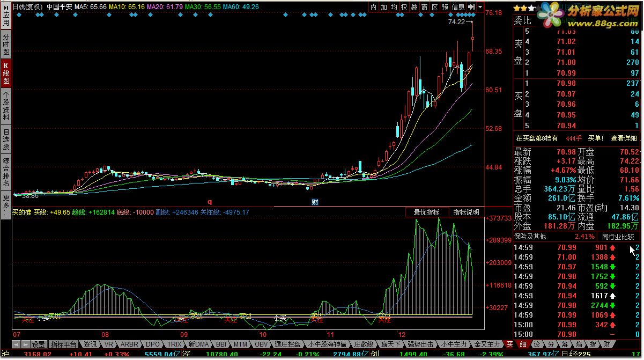Click the 加 toolbar button

tap(384, 7)
